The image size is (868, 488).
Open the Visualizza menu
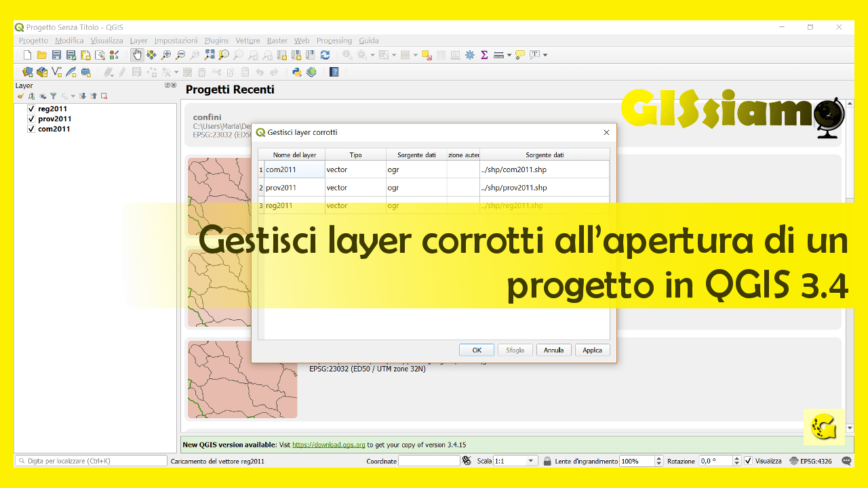pos(106,41)
